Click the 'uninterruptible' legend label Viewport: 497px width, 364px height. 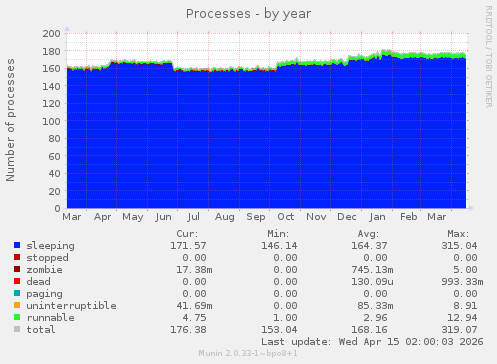pos(72,306)
